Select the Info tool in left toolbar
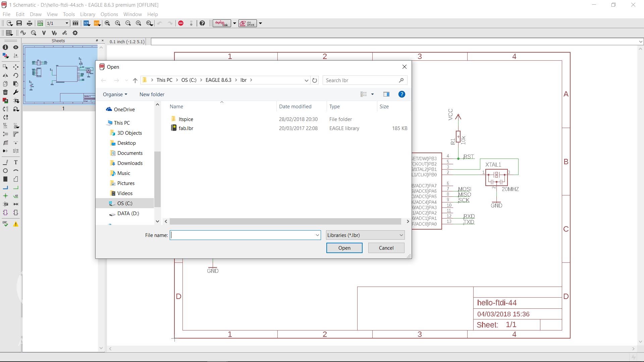The width and height of the screenshot is (644, 362). pyautogui.click(x=5, y=47)
